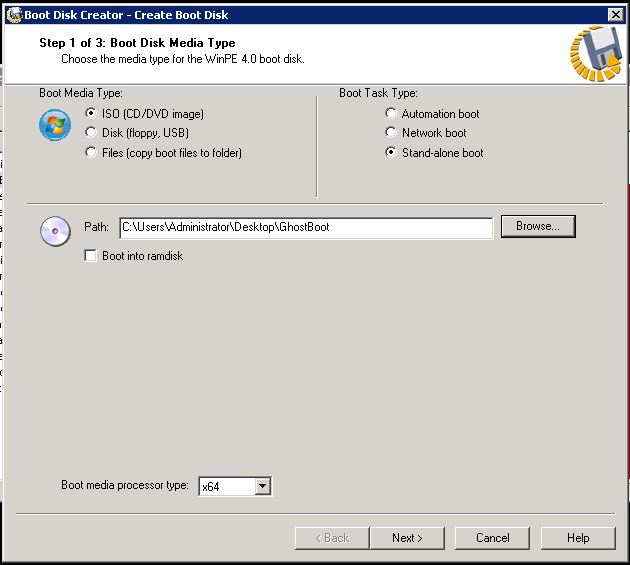Viewport: 630px width, 565px height.
Task: Click the disabled Back button
Action: (x=332, y=538)
